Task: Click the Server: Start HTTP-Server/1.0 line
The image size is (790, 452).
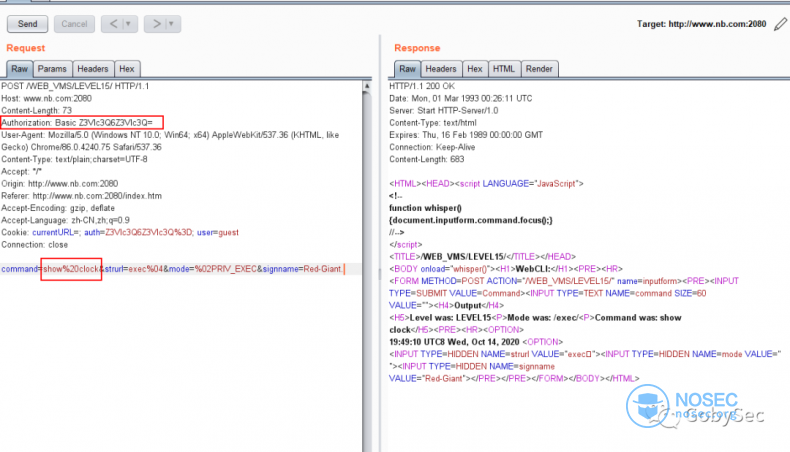Action: click(443, 110)
